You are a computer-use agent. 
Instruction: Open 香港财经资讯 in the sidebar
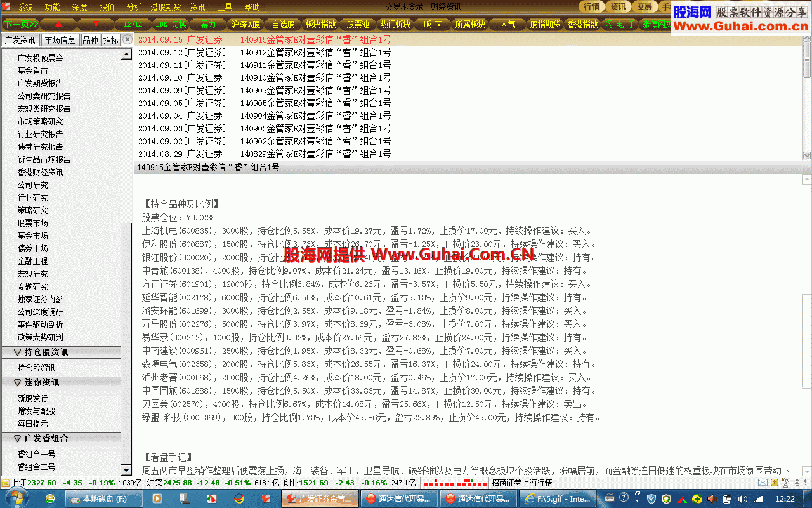41,172
